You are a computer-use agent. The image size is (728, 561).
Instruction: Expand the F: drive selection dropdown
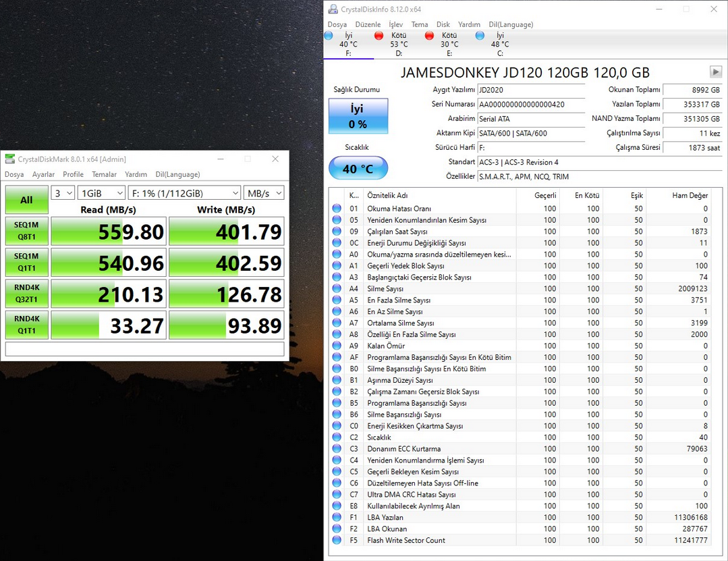184,193
